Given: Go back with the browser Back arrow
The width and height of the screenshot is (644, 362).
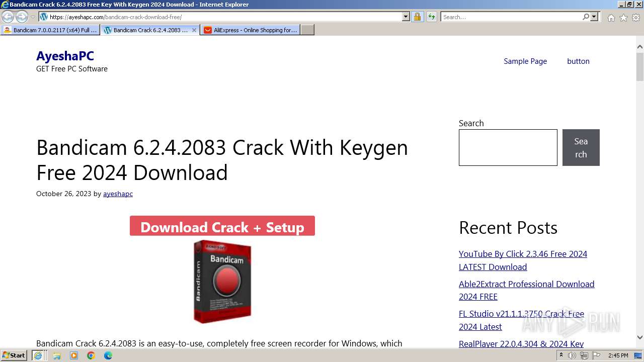Looking at the screenshot, I should pyautogui.click(x=8, y=17).
